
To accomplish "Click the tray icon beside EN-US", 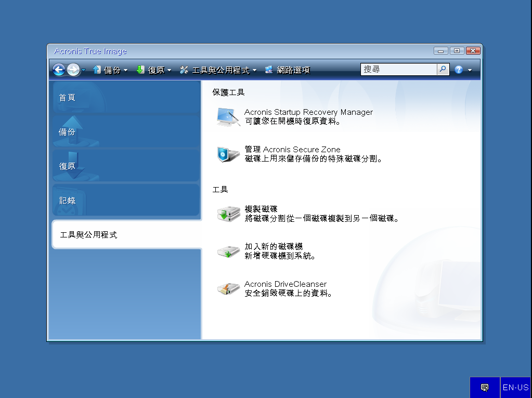I will coord(485,388).
